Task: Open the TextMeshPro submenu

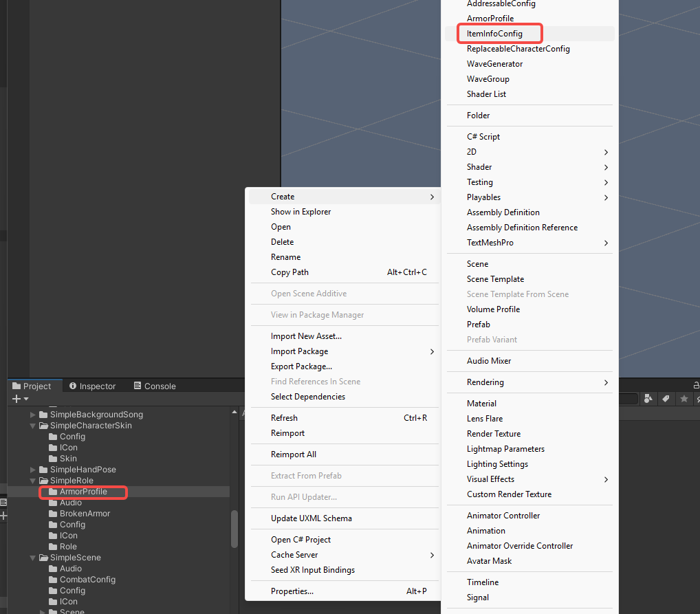Action: click(530, 243)
